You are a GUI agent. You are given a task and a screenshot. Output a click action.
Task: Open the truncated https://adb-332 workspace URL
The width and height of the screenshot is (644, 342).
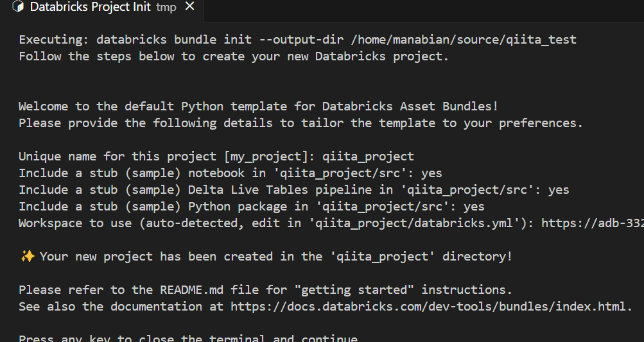[x=592, y=223]
